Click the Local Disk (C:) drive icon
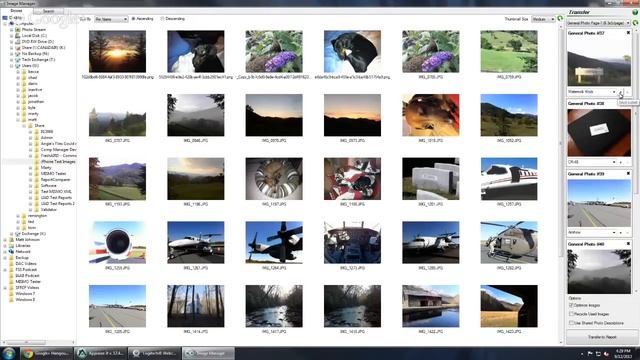 [18, 36]
